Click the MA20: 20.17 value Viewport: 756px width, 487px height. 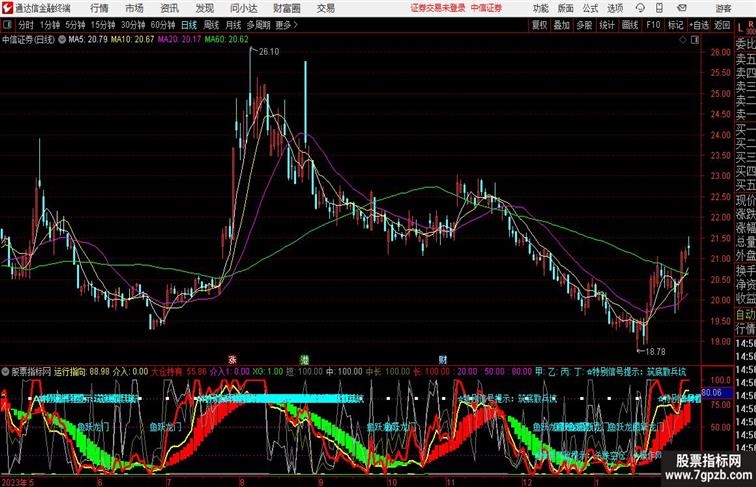[179, 40]
